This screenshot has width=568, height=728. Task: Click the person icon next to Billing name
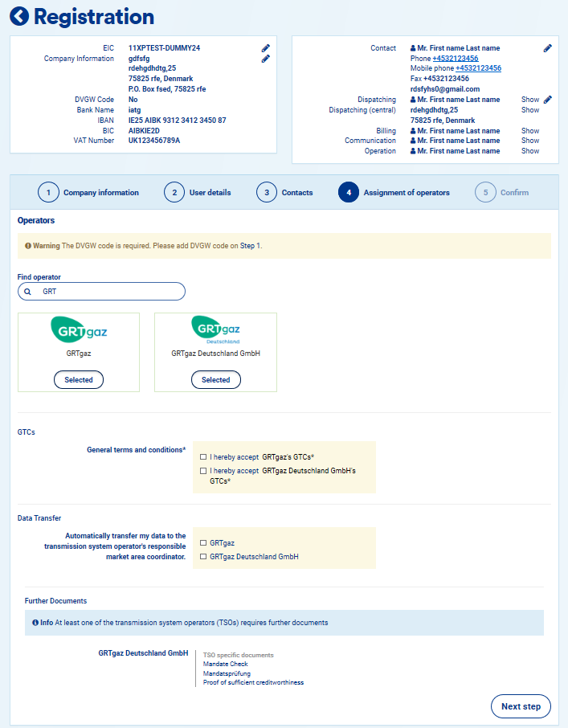pos(413,131)
